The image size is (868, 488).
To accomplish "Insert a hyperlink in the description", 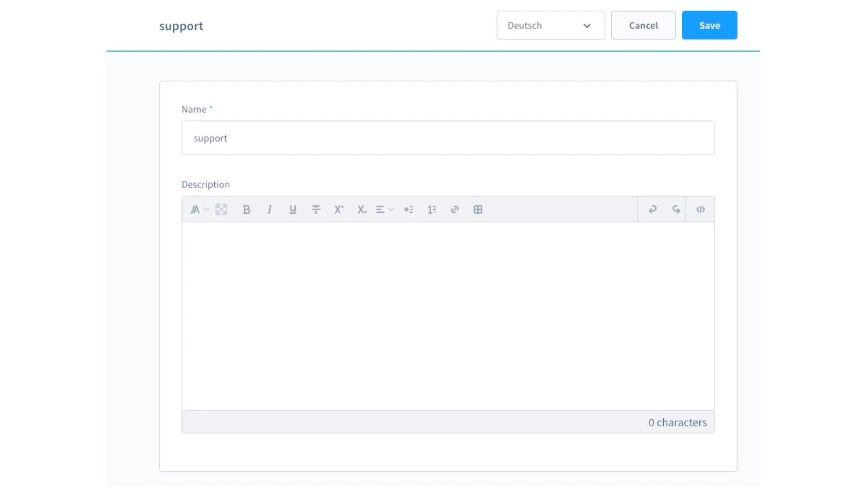I will tap(455, 209).
